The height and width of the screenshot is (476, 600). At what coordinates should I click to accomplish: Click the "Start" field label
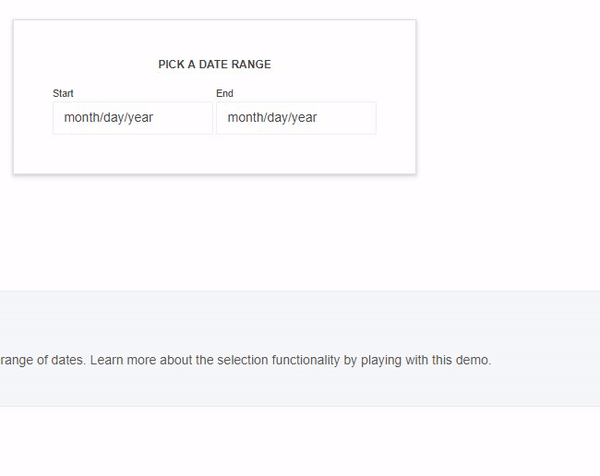pos(63,93)
